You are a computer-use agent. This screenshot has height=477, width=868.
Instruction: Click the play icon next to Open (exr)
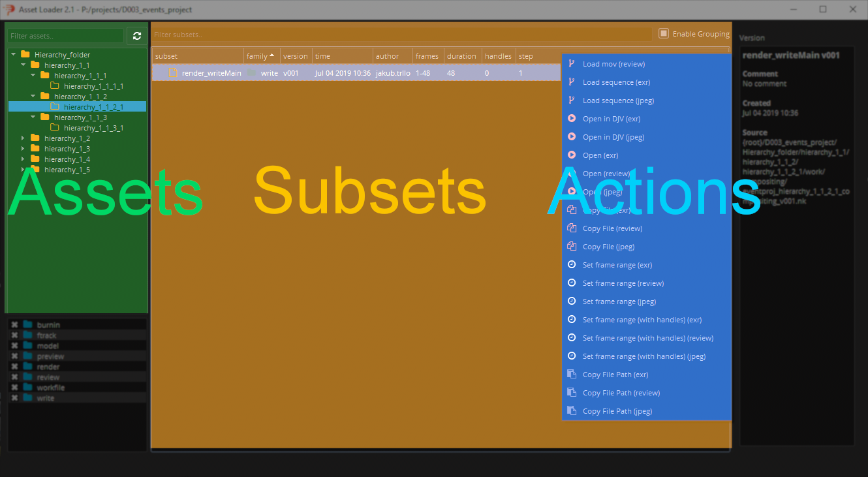572,155
